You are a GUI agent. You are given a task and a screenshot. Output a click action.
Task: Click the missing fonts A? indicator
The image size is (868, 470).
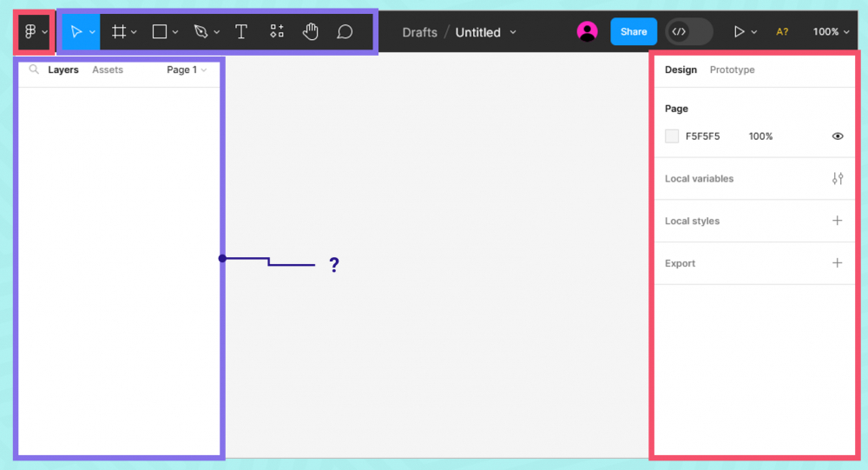(782, 32)
